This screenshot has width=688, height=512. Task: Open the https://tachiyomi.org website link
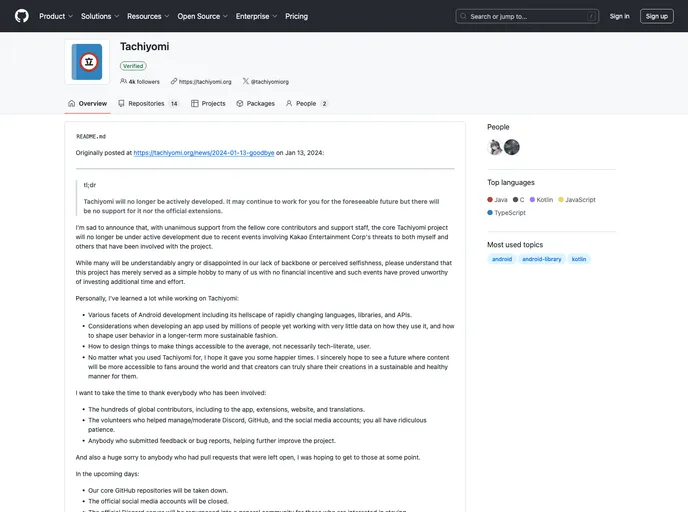[x=205, y=82]
